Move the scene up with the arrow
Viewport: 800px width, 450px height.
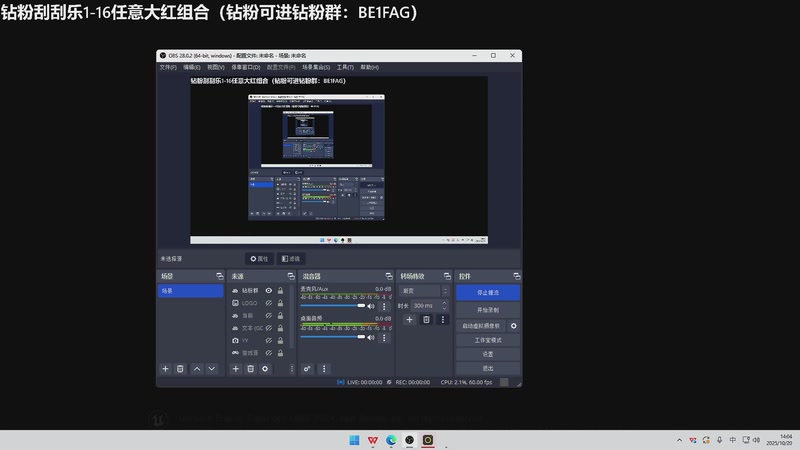tap(197, 369)
